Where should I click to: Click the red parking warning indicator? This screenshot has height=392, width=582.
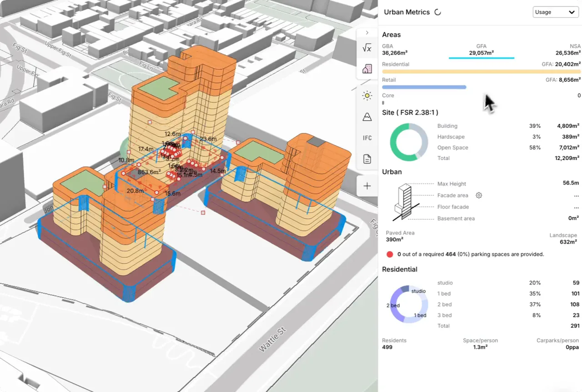click(390, 254)
